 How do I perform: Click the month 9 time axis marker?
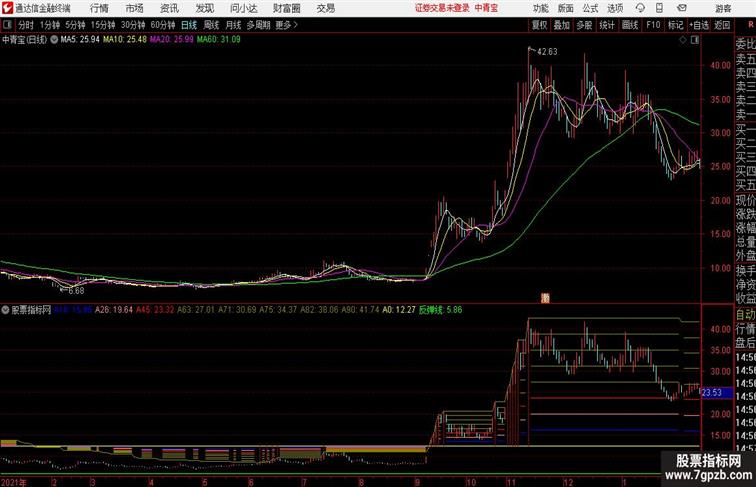click(418, 482)
